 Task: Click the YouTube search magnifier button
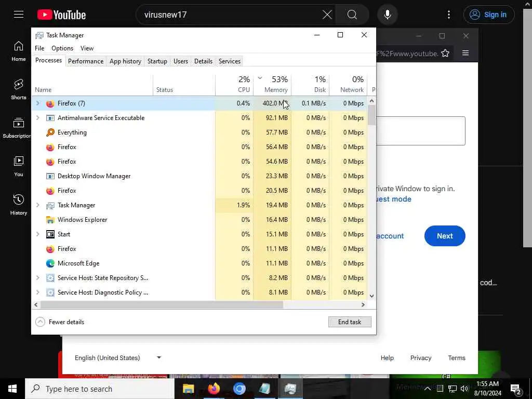(x=352, y=15)
